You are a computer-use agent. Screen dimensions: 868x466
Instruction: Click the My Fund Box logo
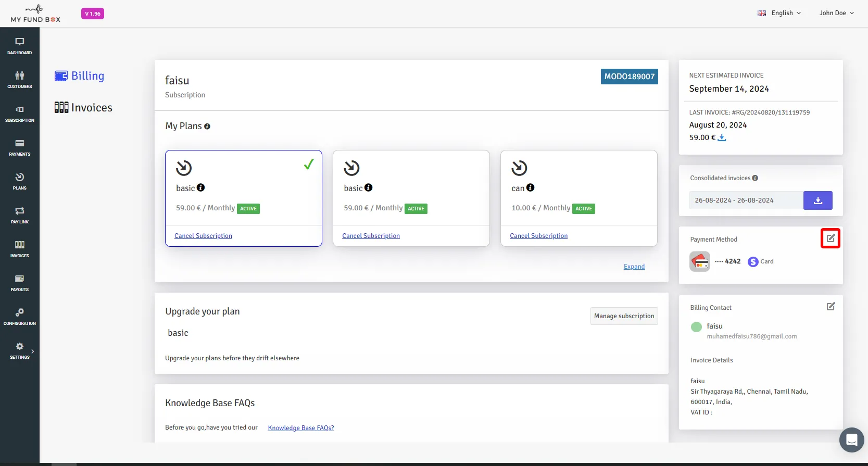pos(35,14)
